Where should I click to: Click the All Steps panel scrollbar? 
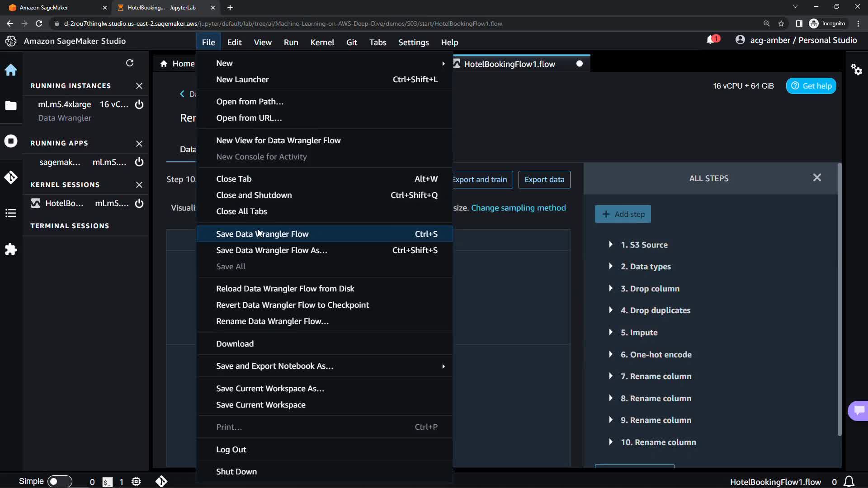[839, 298]
